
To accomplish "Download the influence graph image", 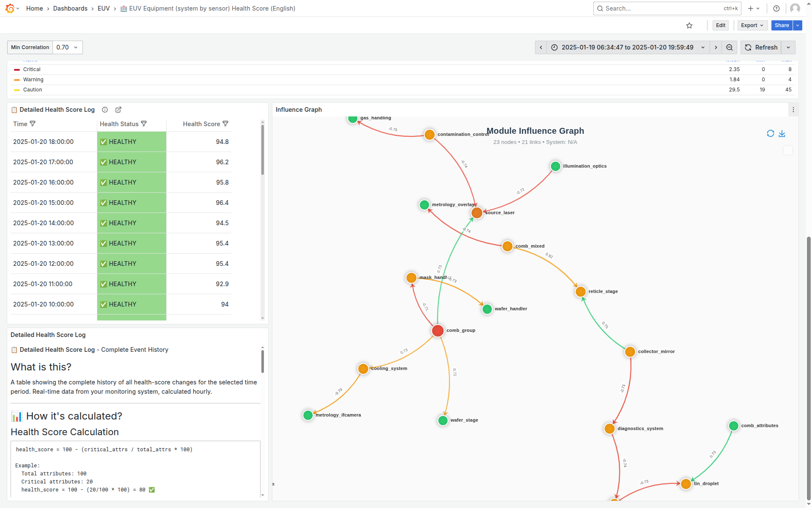I will 782,133.
